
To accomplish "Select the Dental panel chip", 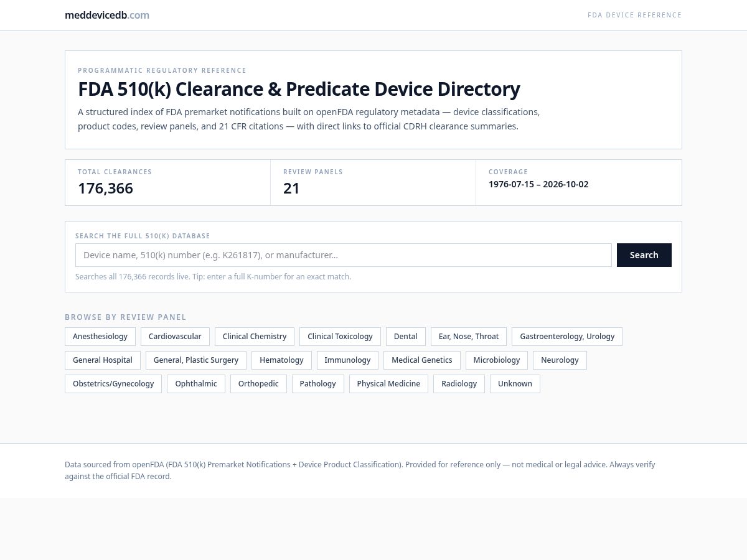I will point(406,337).
